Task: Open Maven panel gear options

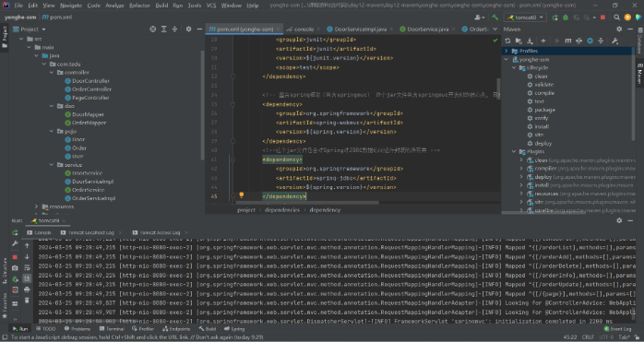Action: tap(619, 29)
